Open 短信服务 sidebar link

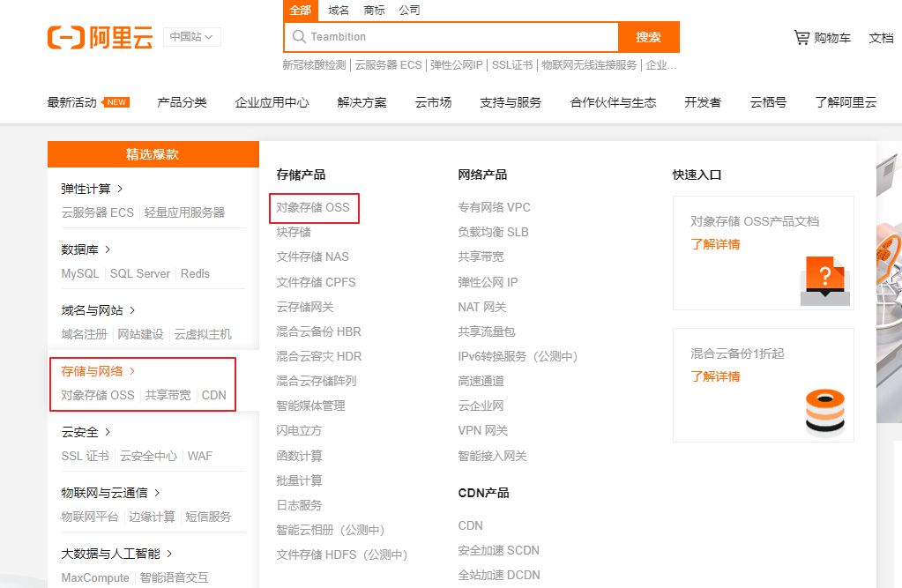pos(208,517)
